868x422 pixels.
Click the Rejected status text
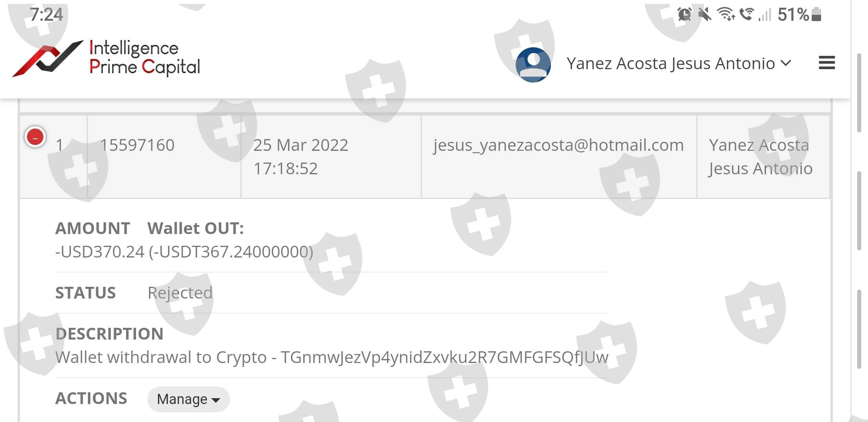click(x=180, y=293)
